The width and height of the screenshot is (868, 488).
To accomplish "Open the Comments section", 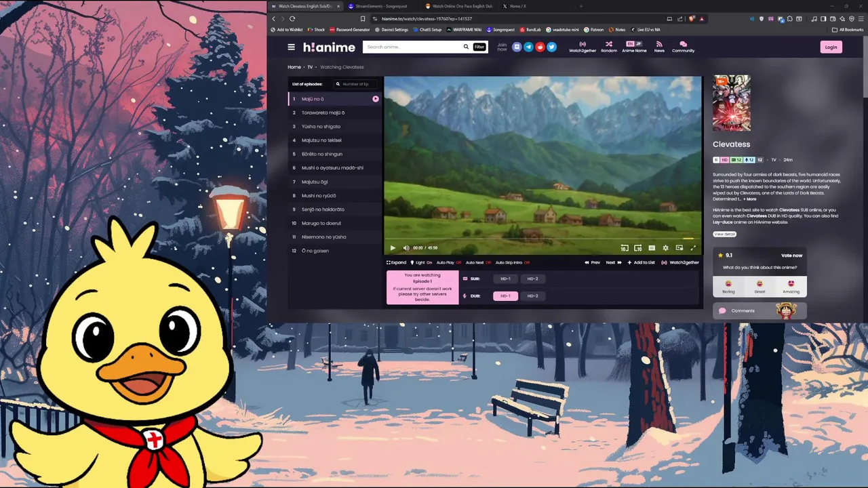I will [x=759, y=310].
